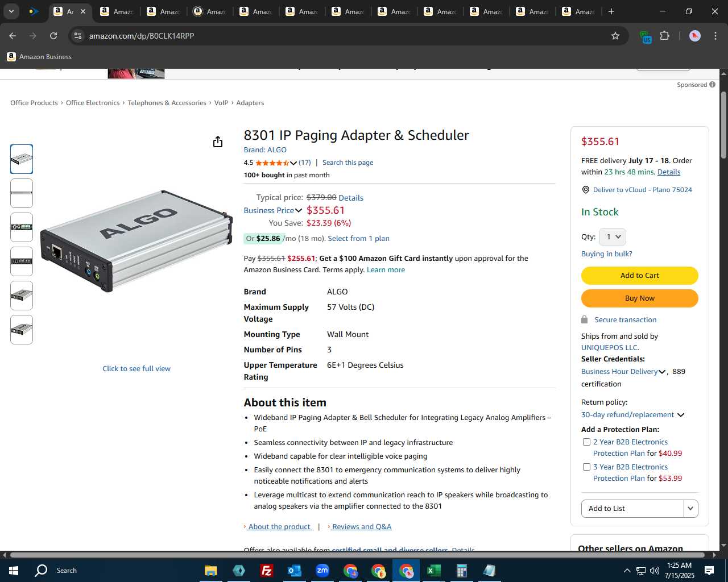This screenshot has width=728, height=582.
Task: Open Outlook from the taskbar
Action: (294, 571)
